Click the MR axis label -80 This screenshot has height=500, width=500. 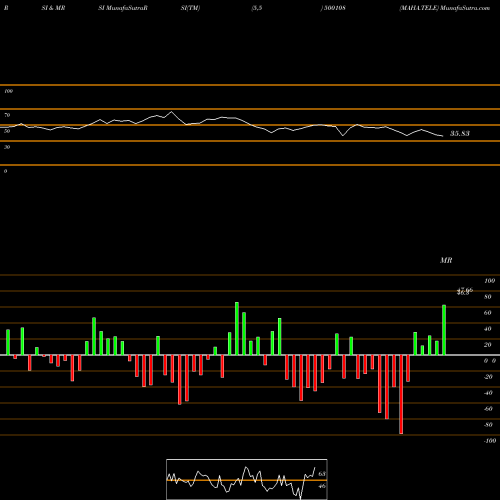click(x=488, y=425)
